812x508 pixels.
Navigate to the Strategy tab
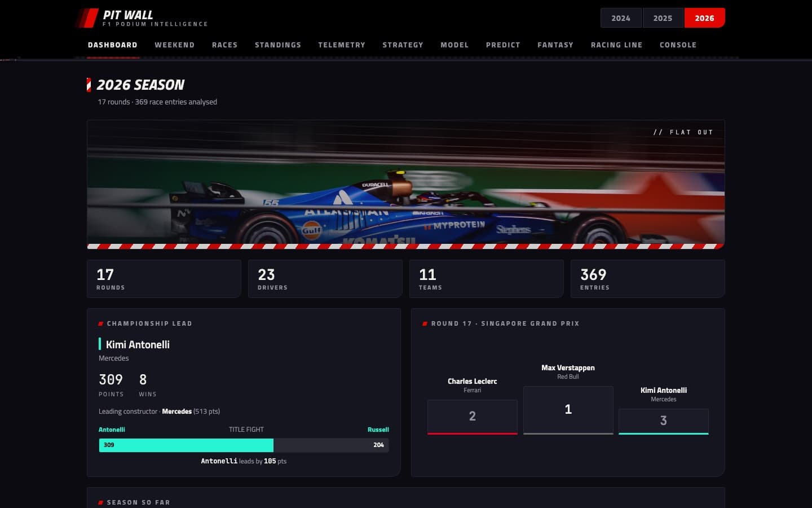point(403,45)
